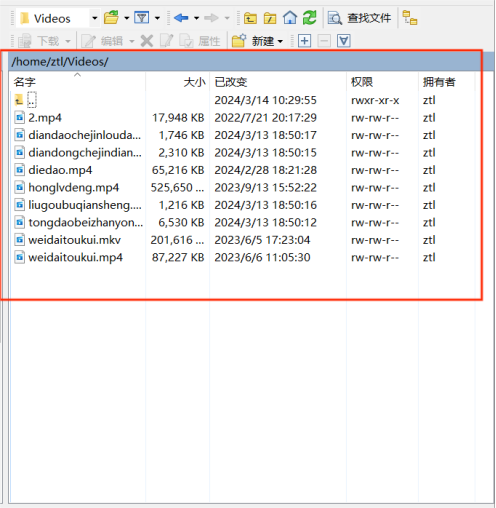Click the 查找文件 button
Viewport: 496px width, 508px height.
pyautogui.click(x=359, y=18)
